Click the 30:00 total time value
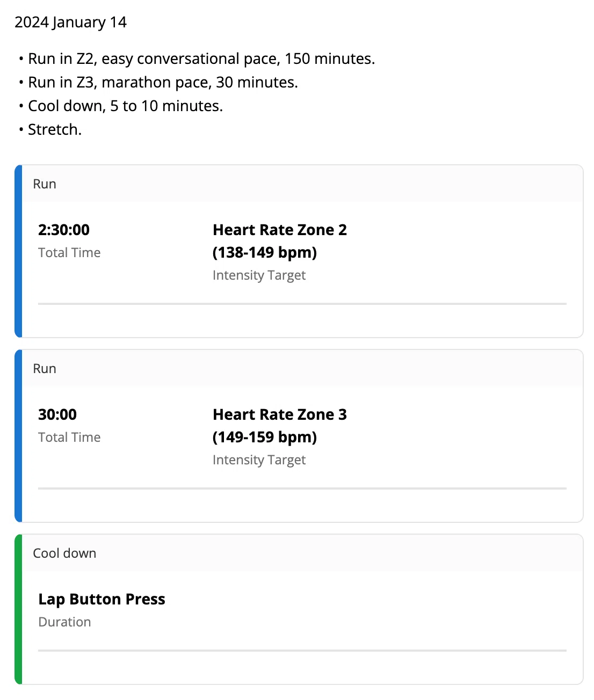This screenshot has width=594, height=700. point(57,414)
